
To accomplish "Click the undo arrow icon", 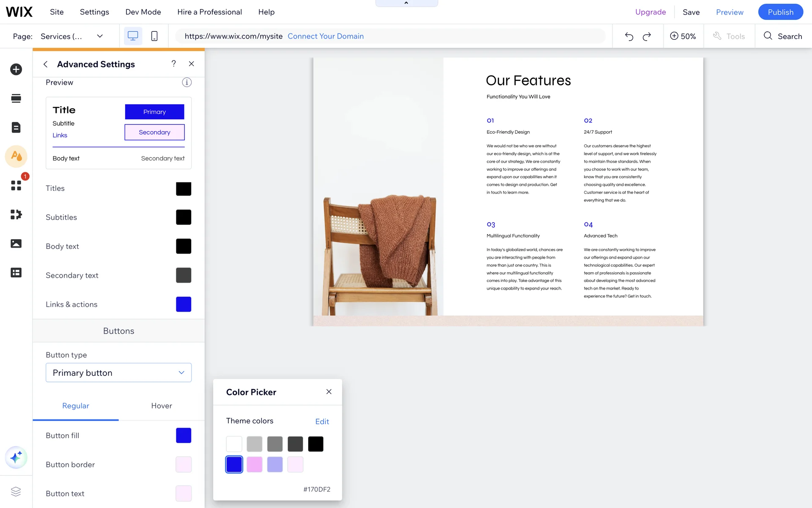I will (629, 36).
